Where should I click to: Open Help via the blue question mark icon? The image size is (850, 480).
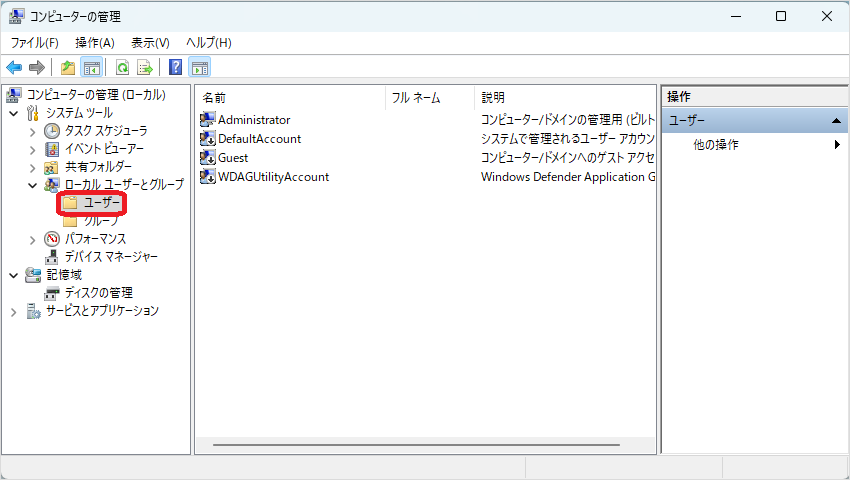pos(175,68)
